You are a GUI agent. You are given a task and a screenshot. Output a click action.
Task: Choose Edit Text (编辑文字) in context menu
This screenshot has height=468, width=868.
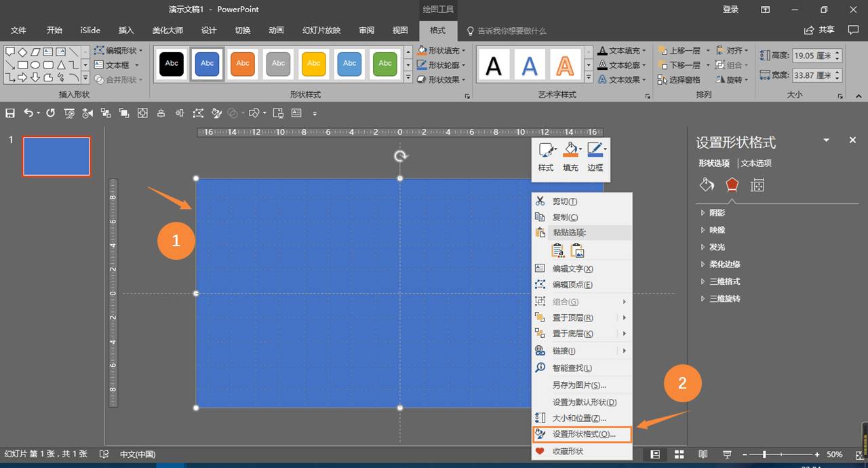pyautogui.click(x=582, y=269)
